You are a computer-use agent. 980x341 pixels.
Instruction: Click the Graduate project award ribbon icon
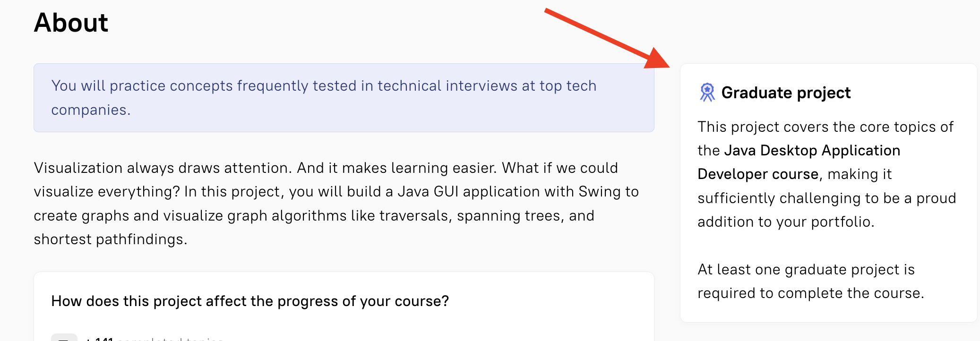click(707, 92)
